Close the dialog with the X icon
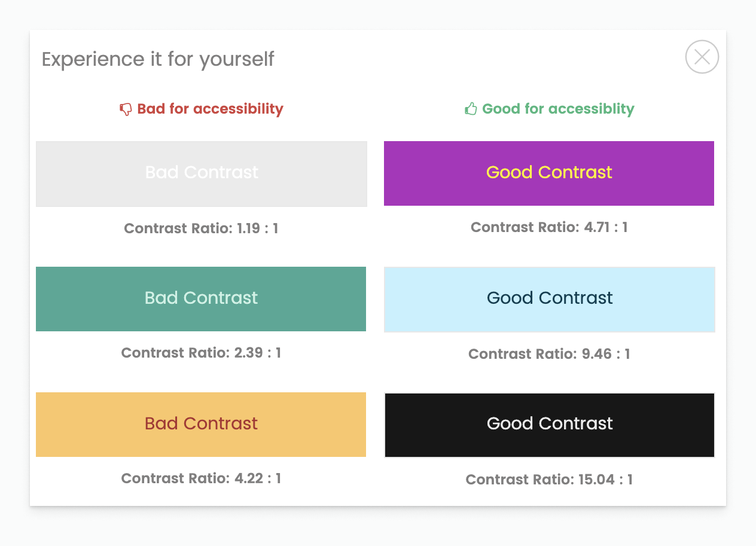The width and height of the screenshot is (756, 546). [x=702, y=57]
